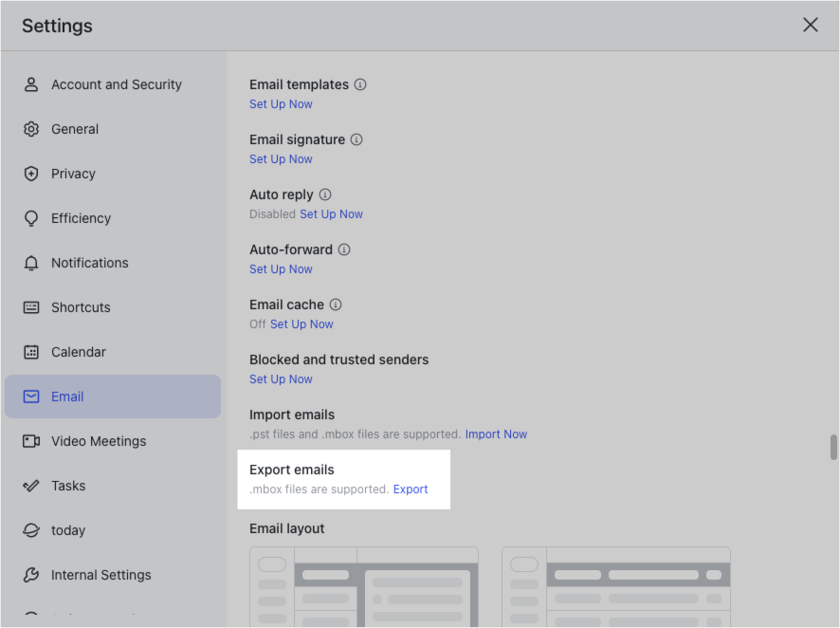Select the today planet icon in sidebar
840x628 pixels.
(x=32, y=529)
